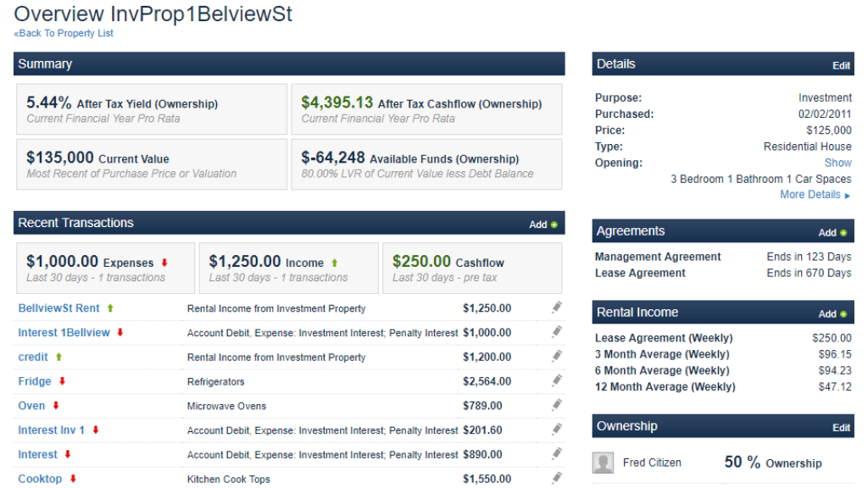Show the Opening balance details

click(838, 163)
